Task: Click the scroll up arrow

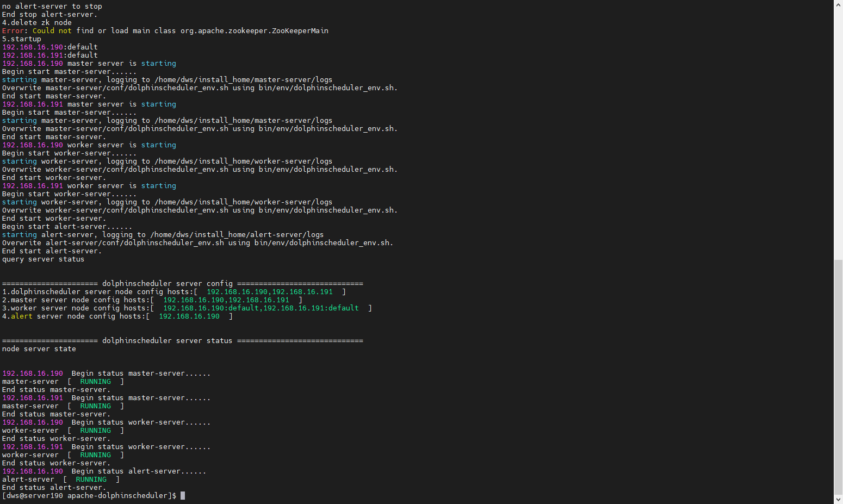Action: pyautogui.click(x=838, y=4)
